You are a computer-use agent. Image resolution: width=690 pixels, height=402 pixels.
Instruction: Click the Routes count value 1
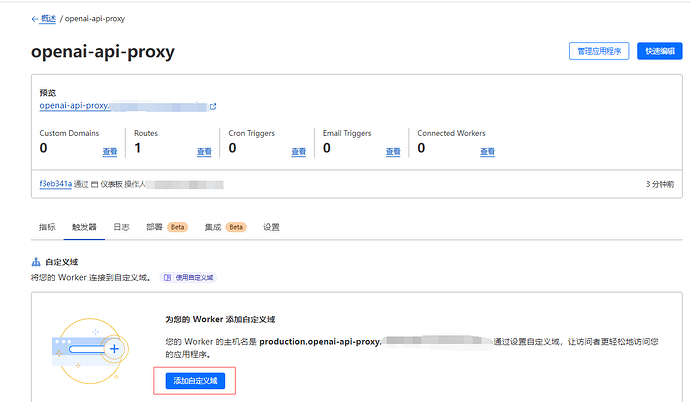138,148
